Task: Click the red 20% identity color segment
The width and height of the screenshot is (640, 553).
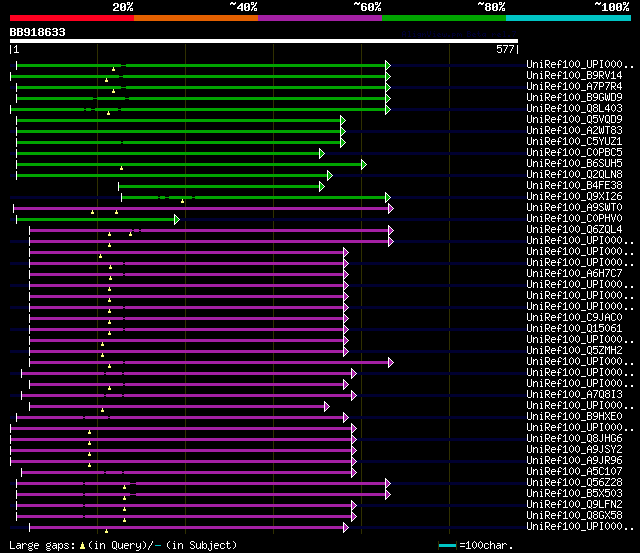Action: (x=72, y=18)
